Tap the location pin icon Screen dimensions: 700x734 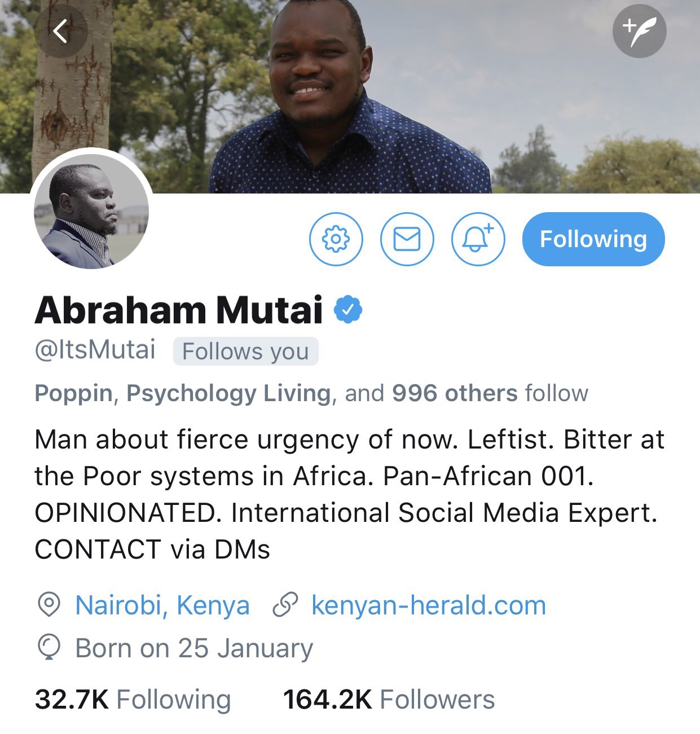pos(49,605)
